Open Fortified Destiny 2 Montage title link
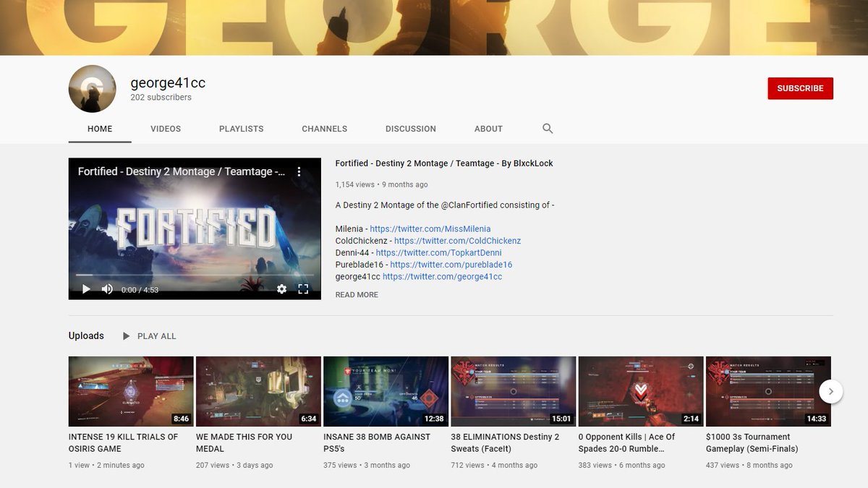Image resolution: width=868 pixels, height=488 pixels. point(444,163)
